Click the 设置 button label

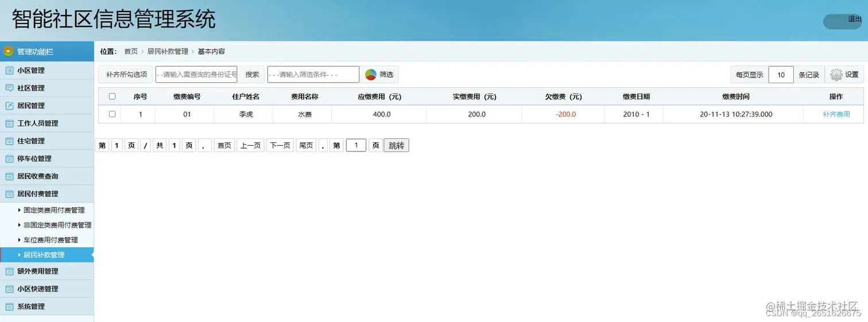click(x=852, y=75)
